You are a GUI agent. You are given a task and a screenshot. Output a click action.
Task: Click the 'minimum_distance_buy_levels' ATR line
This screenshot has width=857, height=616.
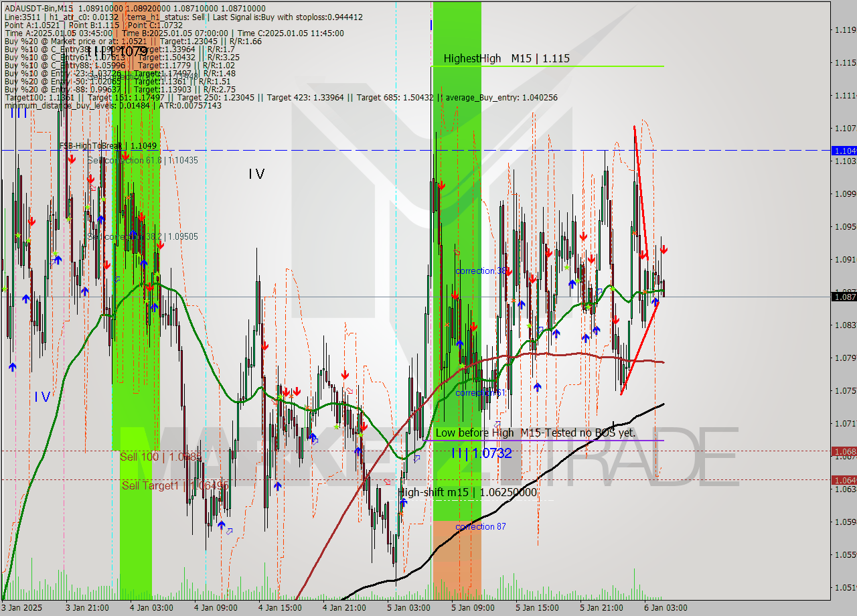click(x=112, y=106)
